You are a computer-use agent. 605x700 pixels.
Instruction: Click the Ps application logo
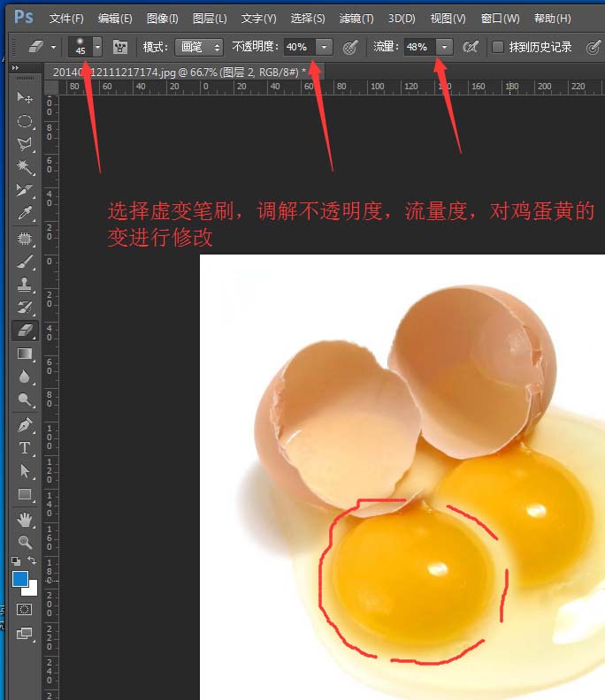tap(23, 17)
